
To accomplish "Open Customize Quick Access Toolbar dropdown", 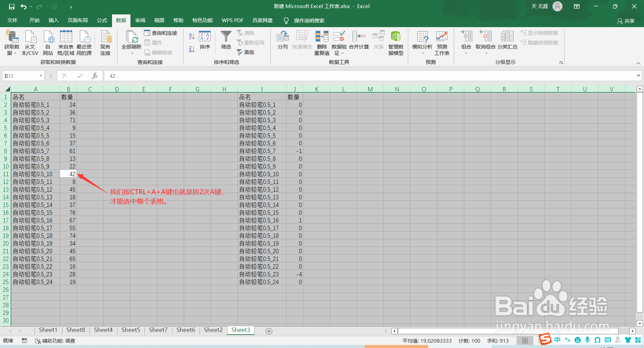I will click(71, 7).
